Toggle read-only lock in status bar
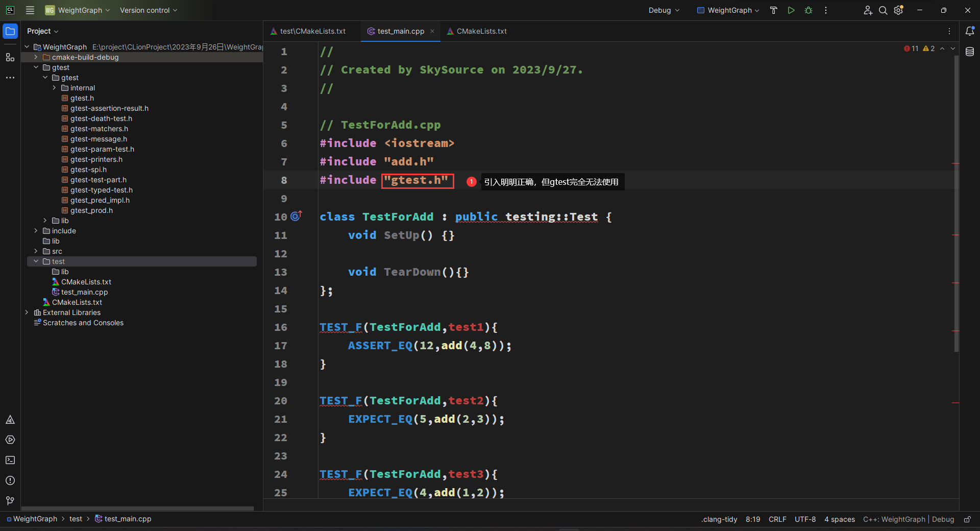 pyautogui.click(x=967, y=519)
